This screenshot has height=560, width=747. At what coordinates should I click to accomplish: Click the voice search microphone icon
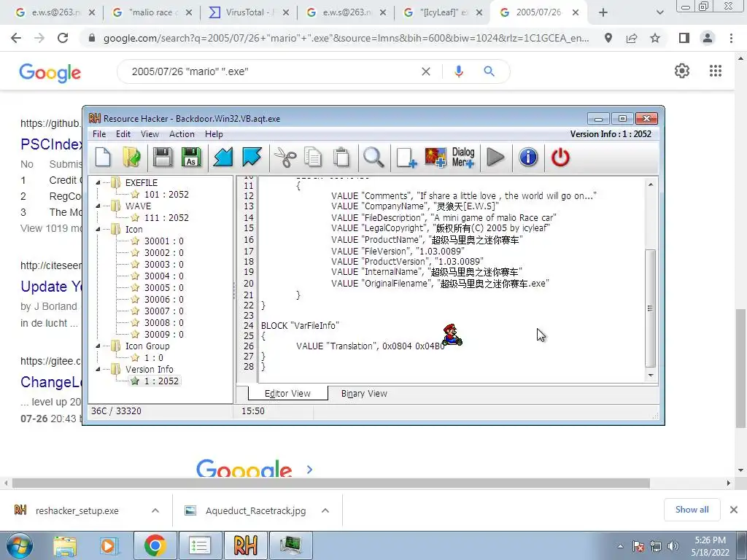[458, 71]
